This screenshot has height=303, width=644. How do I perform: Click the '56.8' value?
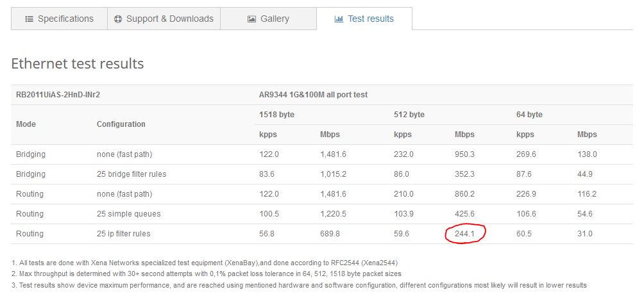267,234
